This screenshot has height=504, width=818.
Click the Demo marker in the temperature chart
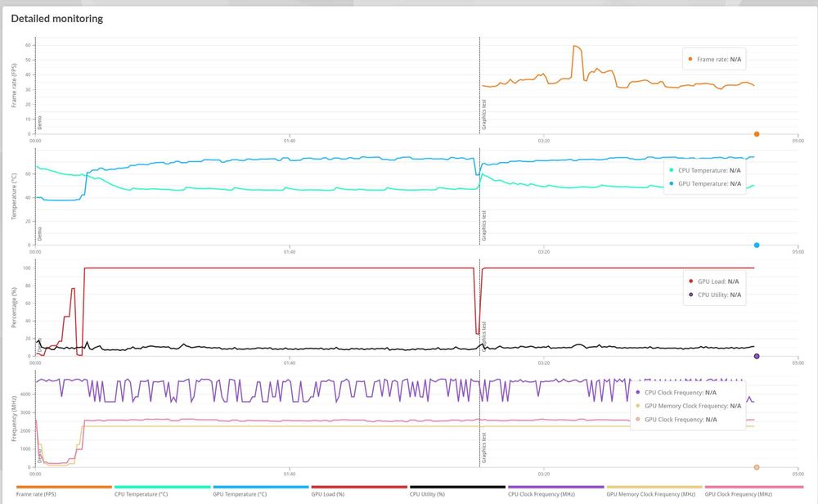click(39, 234)
